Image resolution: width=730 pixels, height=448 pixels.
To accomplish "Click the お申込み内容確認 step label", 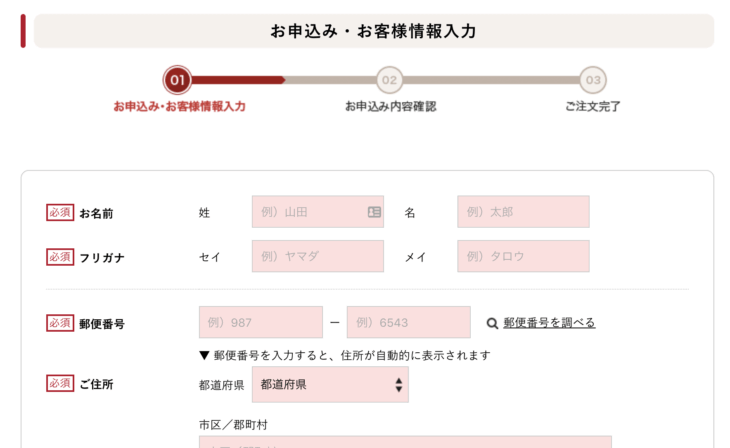I will click(391, 107).
